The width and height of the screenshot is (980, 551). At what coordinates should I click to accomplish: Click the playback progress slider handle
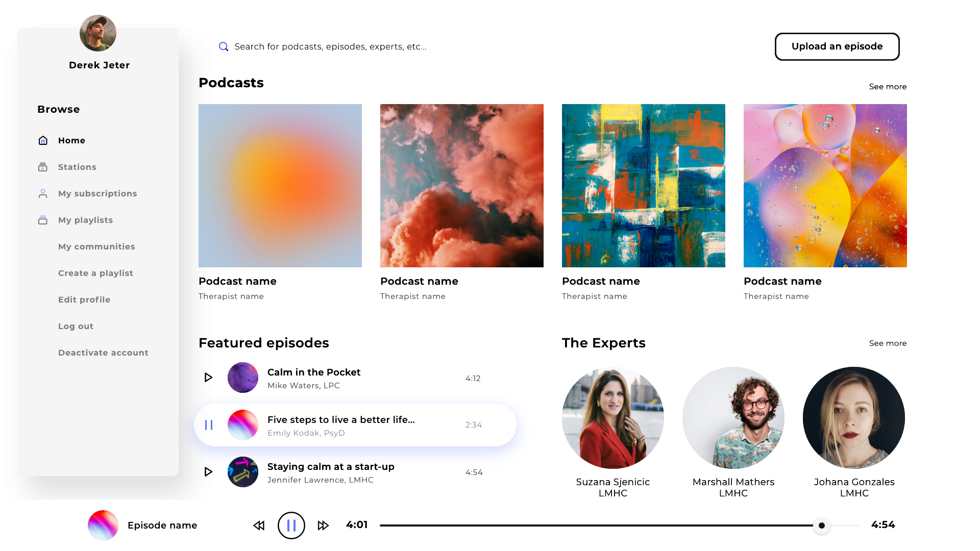(821, 525)
